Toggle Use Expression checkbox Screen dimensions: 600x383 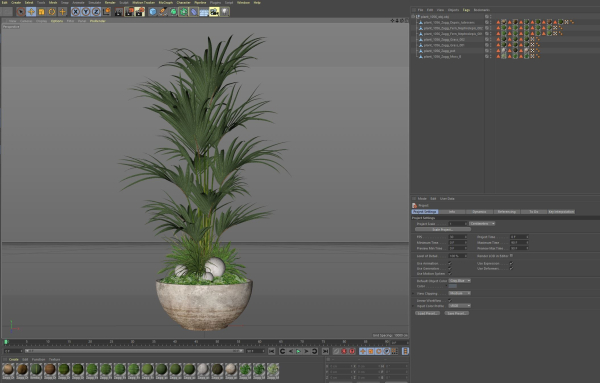(511, 263)
